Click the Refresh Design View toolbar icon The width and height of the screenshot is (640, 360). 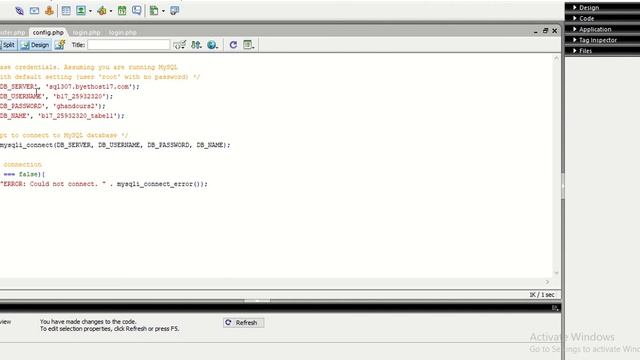pos(233,45)
